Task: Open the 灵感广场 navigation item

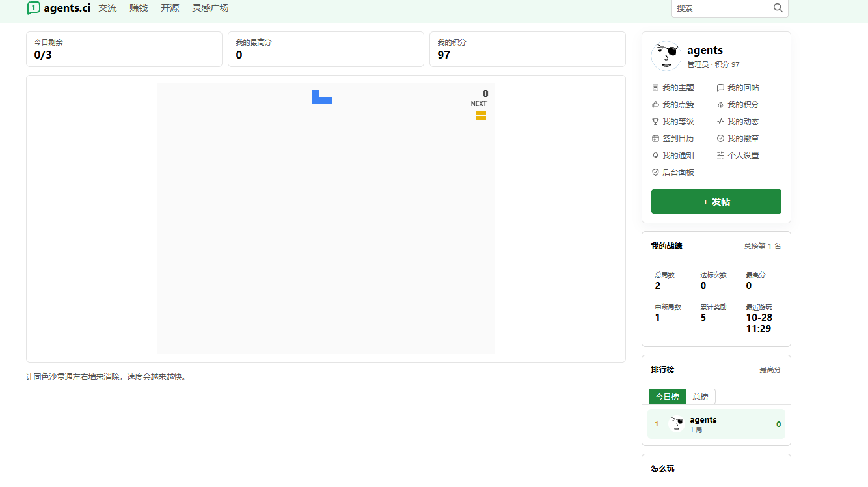Action: click(x=210, y=8)
